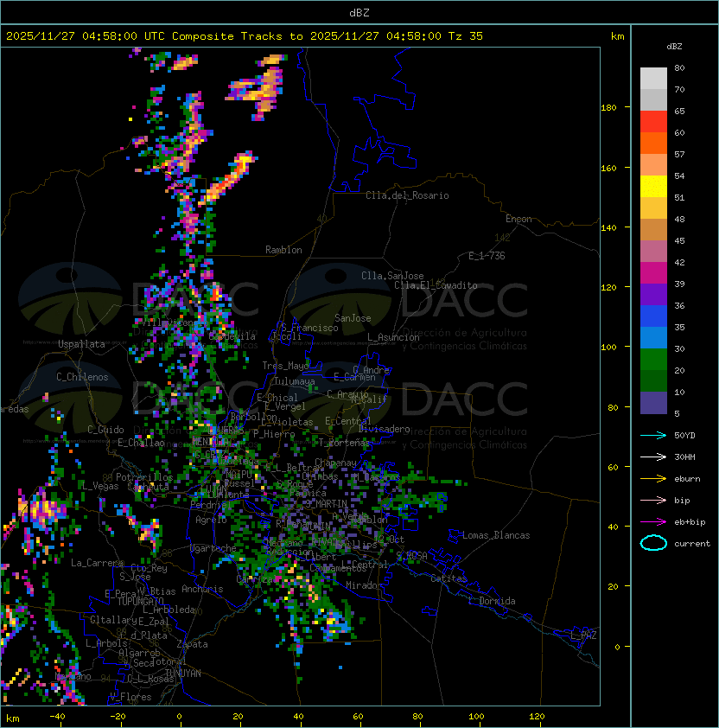Click the Uspallata map label
Viewport: 719px width, 728px height.
click(x=81, y=344)
